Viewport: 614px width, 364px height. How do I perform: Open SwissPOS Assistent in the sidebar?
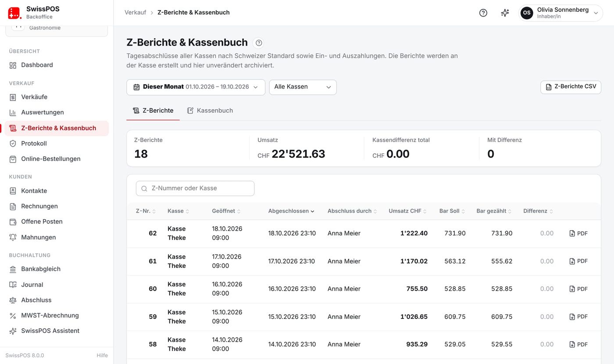tap(57, 331)
